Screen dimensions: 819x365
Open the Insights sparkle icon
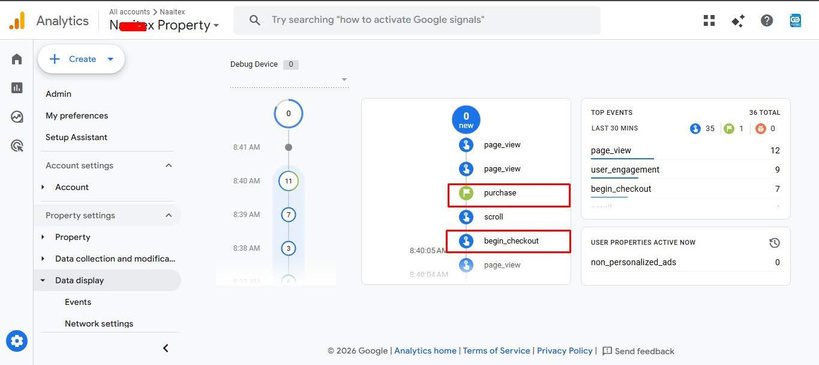pyautogui.click(x=738, y=21)
